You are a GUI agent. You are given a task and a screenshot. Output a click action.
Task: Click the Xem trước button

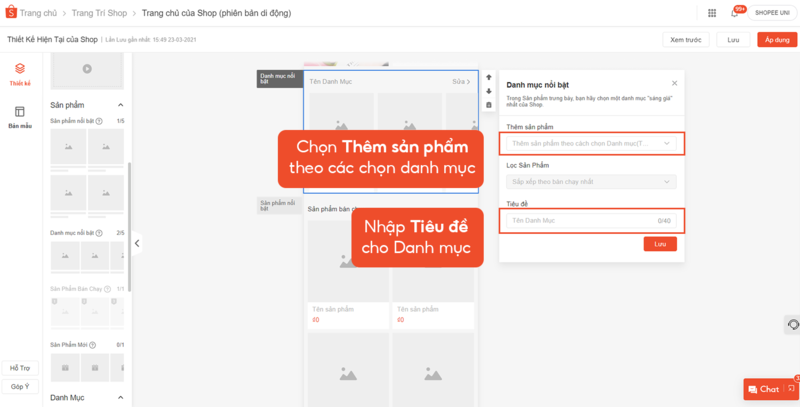685,40
